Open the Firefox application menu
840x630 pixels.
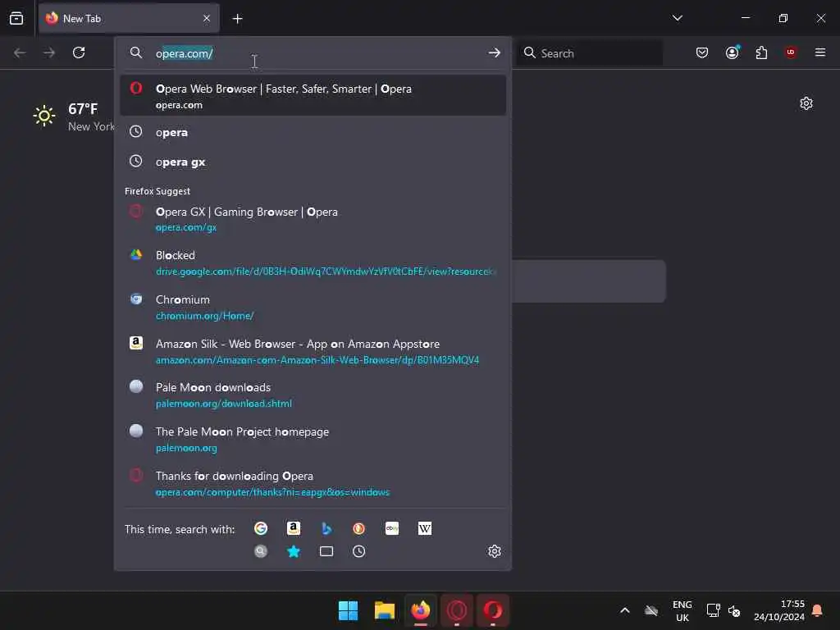coord(820,52)
